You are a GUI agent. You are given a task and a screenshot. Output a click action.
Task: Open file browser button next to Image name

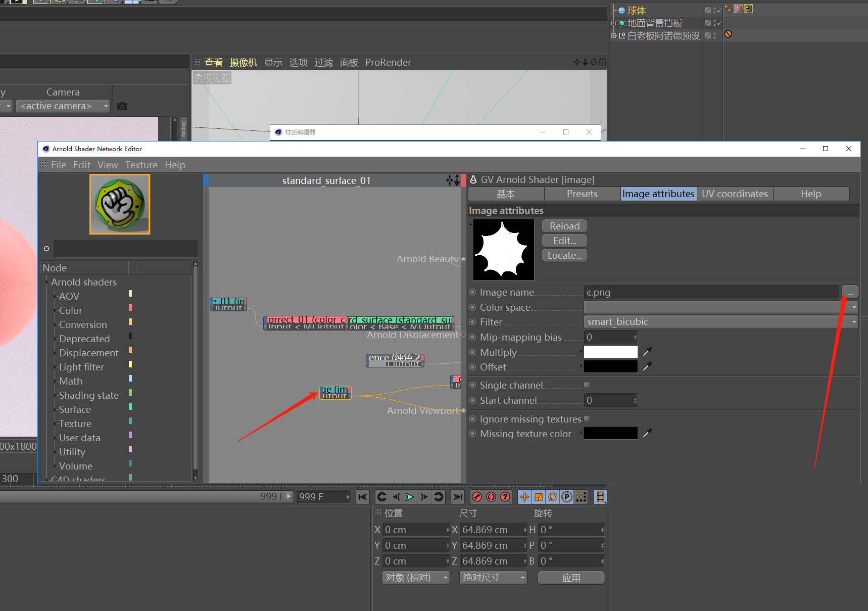click(850, 292)
